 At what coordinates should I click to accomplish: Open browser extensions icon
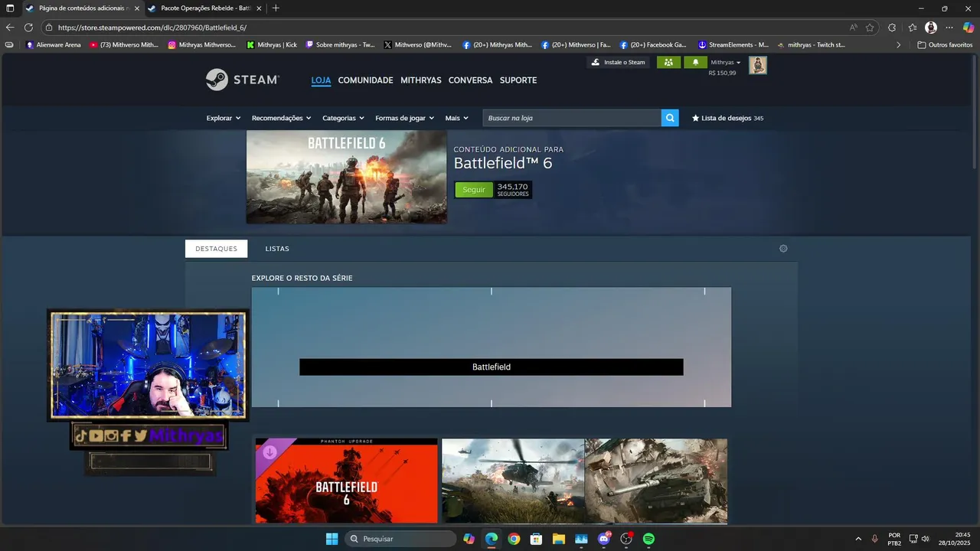[892, 28]
